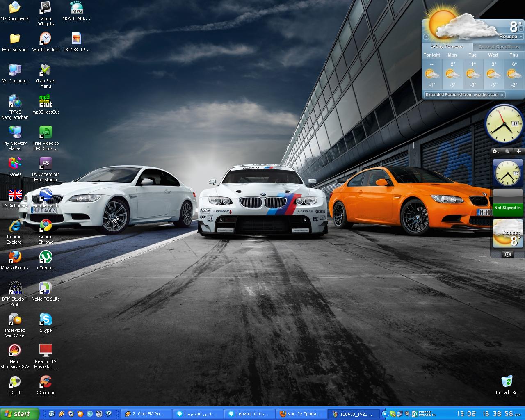Image resolution: width=525 pixels, height=420 pixels.
Task: Collapse weather widget with the up arrow
Action: [x=426, y=37]
